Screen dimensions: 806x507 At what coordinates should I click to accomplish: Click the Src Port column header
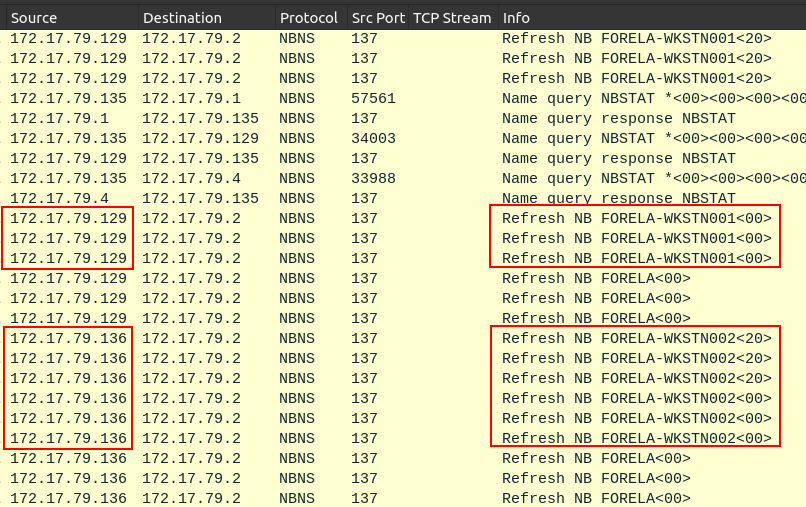pos(376,18)
